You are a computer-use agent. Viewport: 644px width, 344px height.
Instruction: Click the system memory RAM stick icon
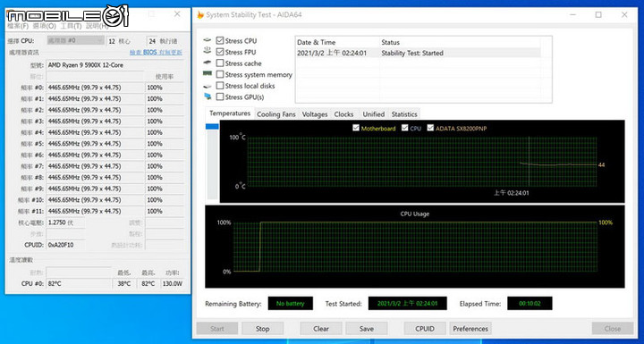(208, 74)
